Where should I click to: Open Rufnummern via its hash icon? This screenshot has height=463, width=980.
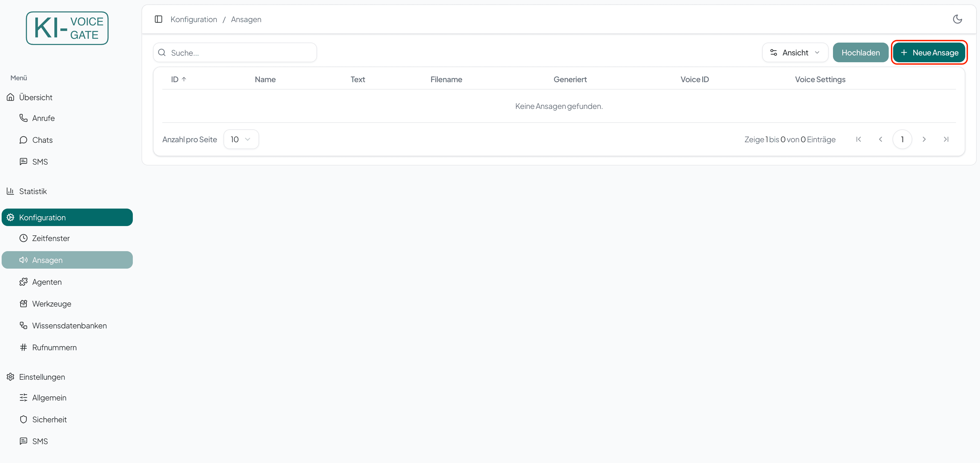click(x=24, y=348)
